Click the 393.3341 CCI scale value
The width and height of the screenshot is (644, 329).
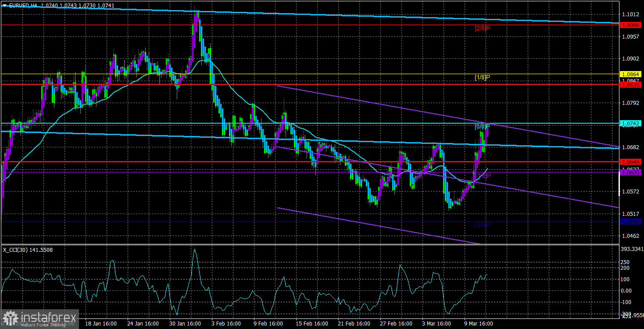[x=632, y=248]
